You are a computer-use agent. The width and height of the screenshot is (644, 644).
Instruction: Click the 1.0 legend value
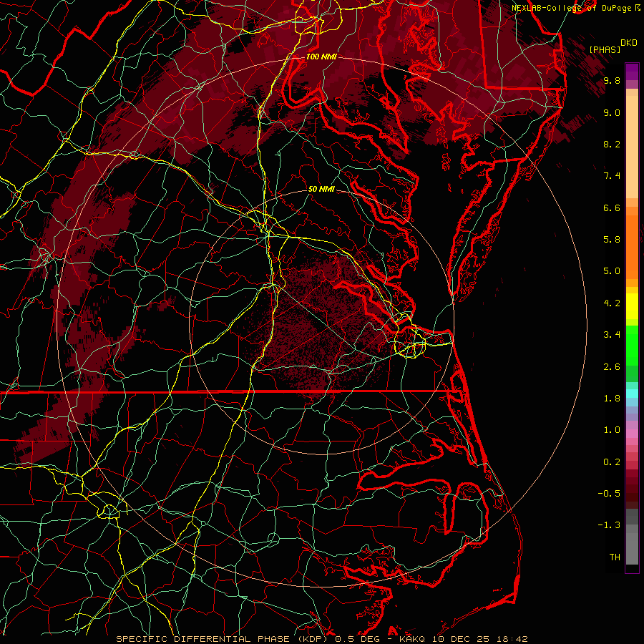612,430
